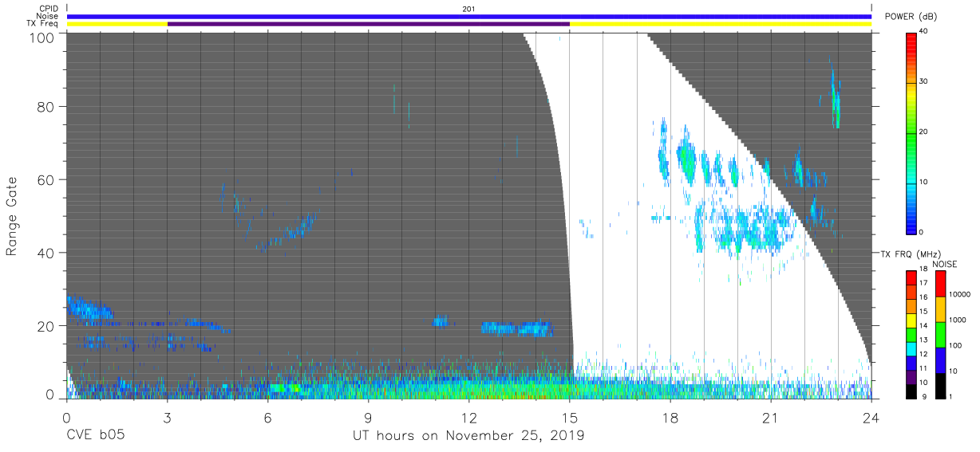Click the blue swatch in the noise legend

click(x=939, y=360)
